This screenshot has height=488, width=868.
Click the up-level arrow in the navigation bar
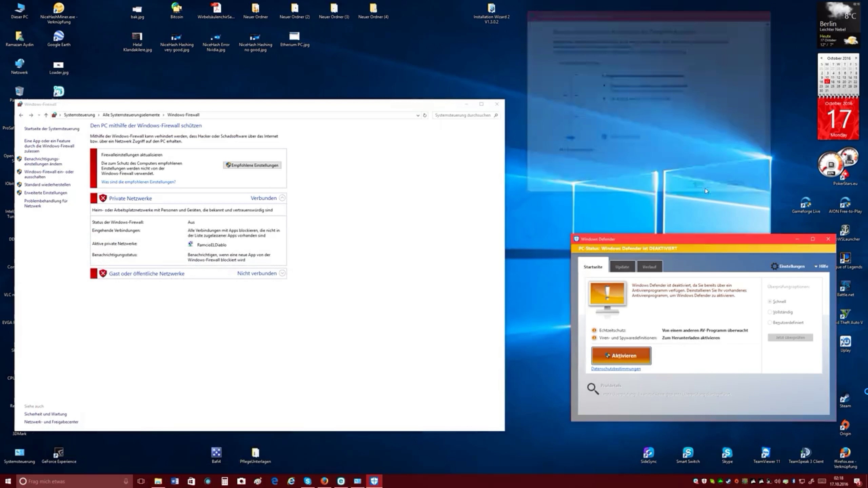(x=46, y=115)
